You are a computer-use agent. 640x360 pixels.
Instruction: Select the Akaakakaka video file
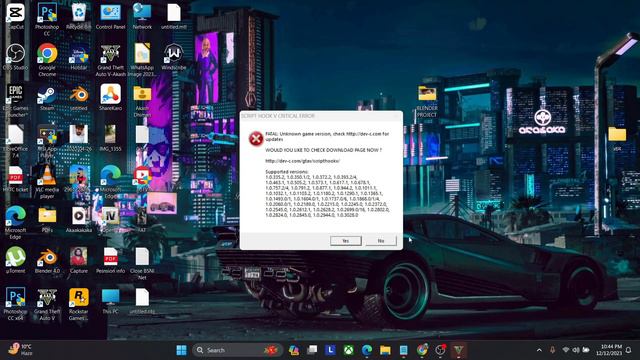tap(78, 220)
